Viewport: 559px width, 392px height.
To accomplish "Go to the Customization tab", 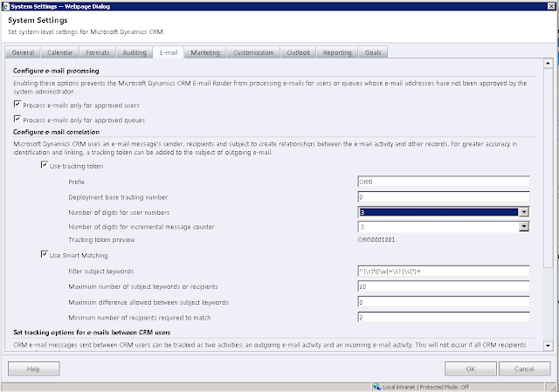I will (253, 52).
